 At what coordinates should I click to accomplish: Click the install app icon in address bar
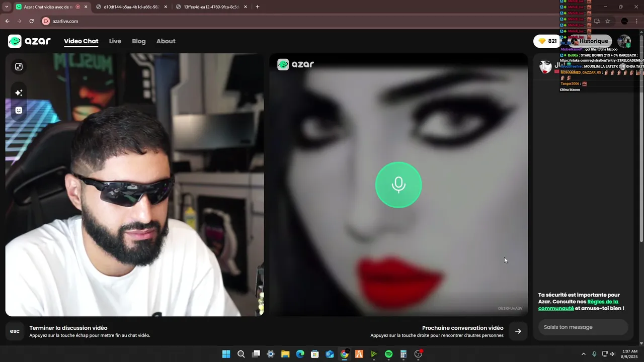tap(597, 21)
